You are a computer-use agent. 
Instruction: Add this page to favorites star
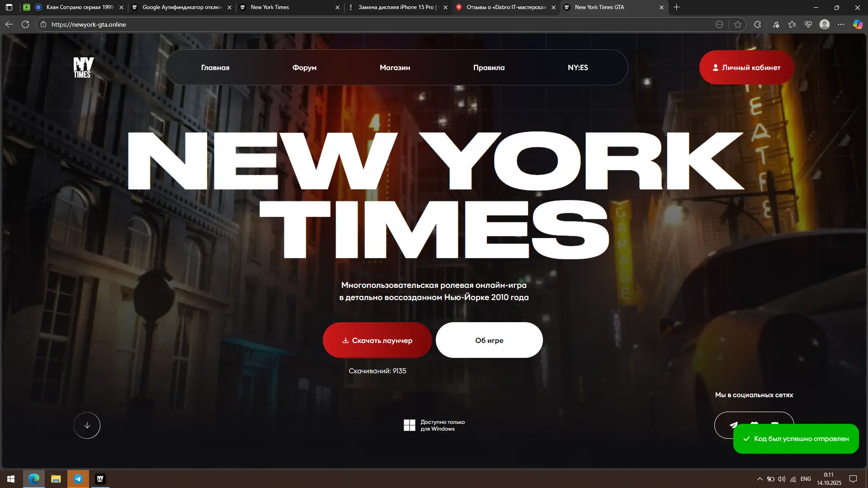(738, 24)
